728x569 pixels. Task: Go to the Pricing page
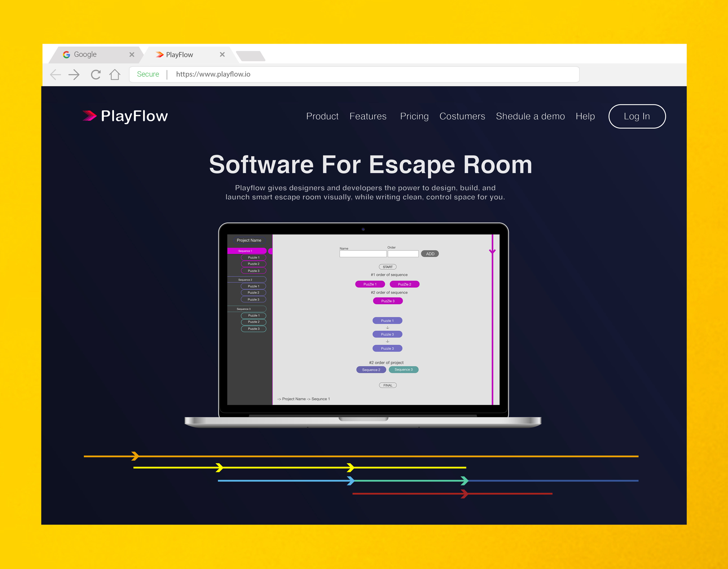[414, 116]
